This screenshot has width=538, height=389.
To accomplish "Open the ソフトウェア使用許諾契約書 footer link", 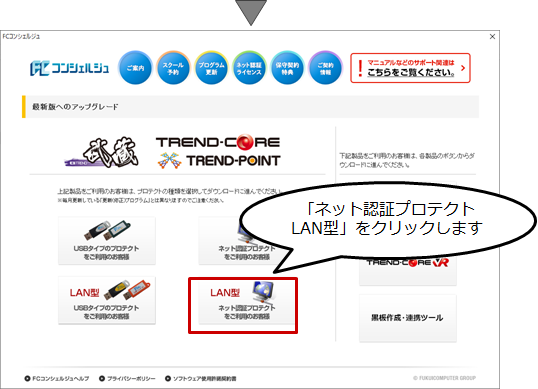I will point(201,378).
